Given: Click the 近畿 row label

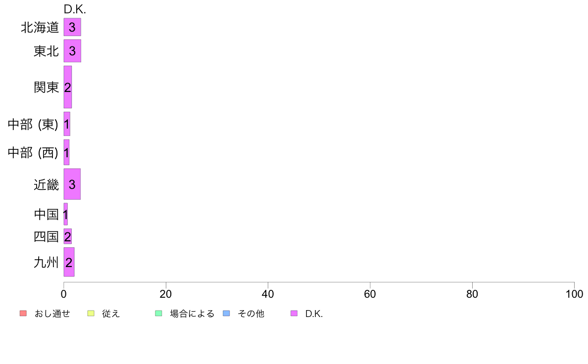Looking at the screenshot, I should pos(47,184).
